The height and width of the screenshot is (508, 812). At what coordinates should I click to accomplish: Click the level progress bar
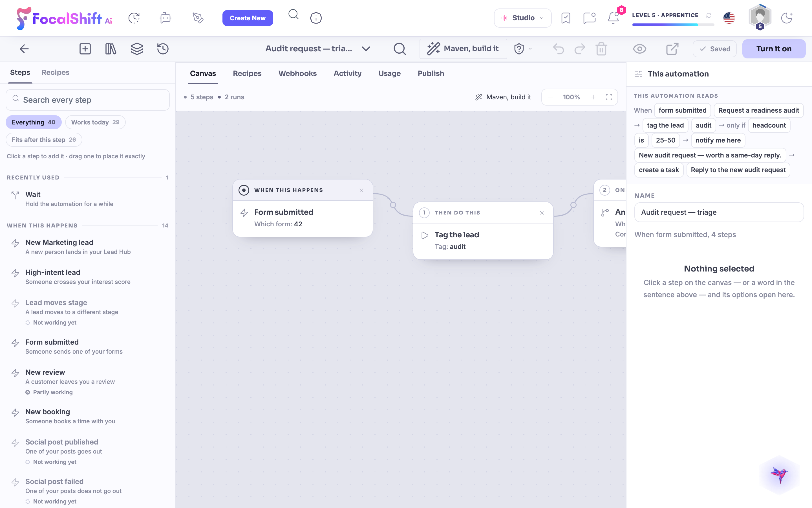point(673,25)
